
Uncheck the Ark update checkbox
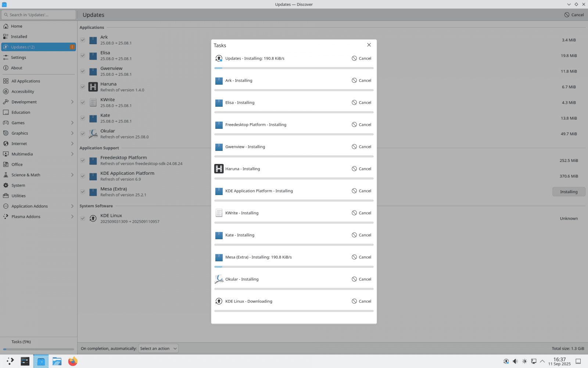(x=83, y=40)
